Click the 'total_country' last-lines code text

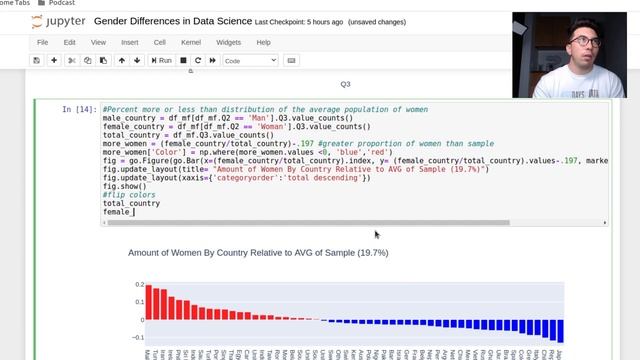tap(131, 203)
